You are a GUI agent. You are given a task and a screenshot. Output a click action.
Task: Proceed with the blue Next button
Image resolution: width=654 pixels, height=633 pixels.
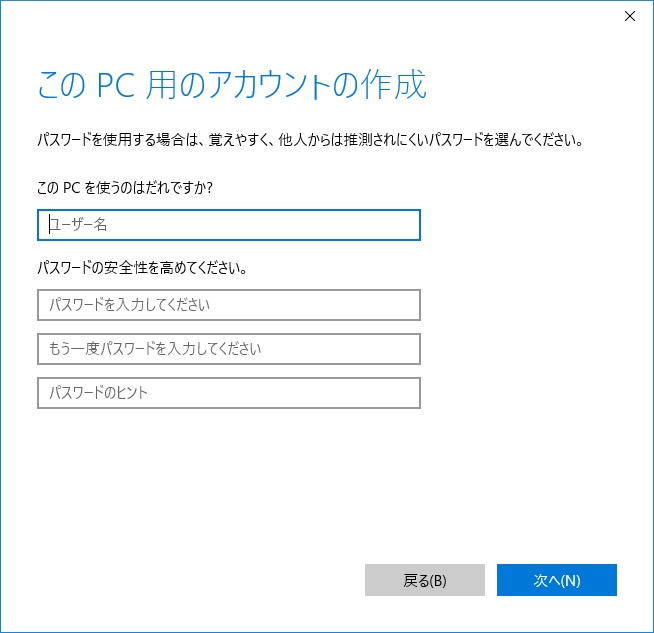[557, 580]
